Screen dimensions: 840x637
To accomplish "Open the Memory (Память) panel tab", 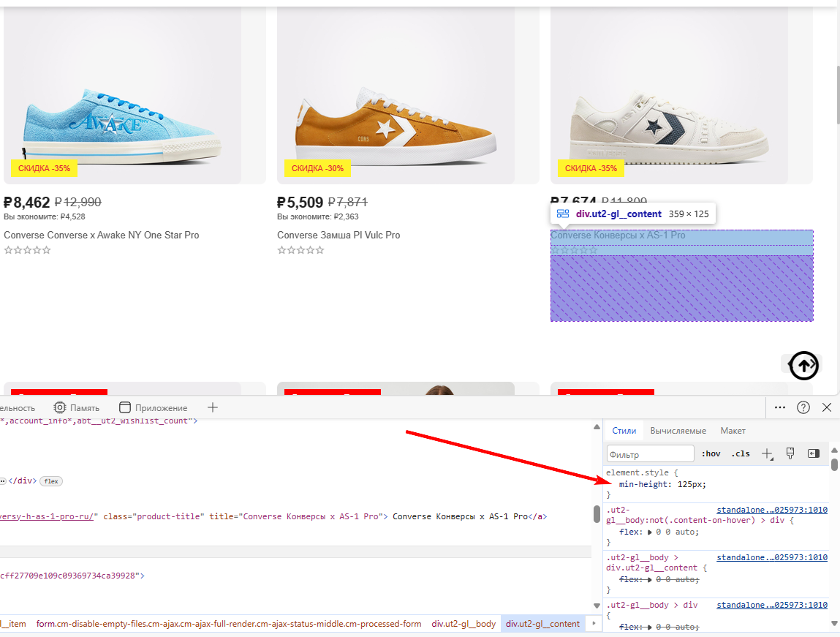I will pyautogui.click(x=77, y=407).
